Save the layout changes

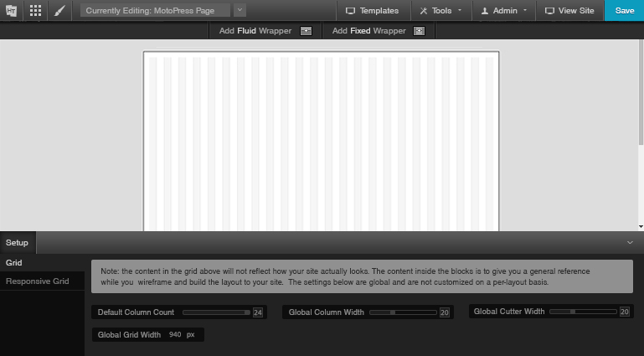click(x=624, y=11)
